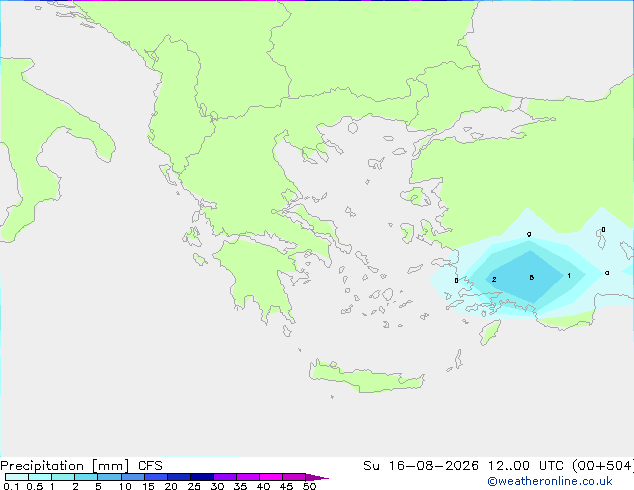Click the legend label "50"
Screen dimensions: 634x490
coord(309,486)
